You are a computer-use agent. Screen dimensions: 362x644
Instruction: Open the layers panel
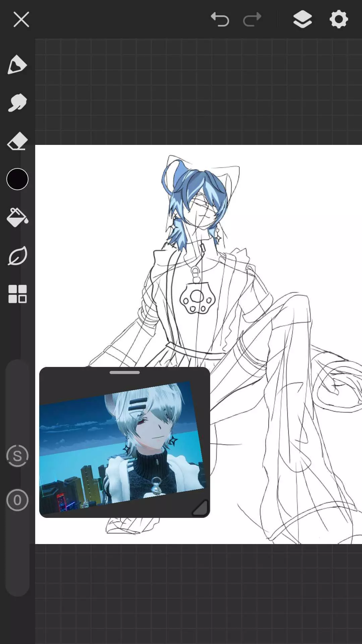tap(302, 19)
